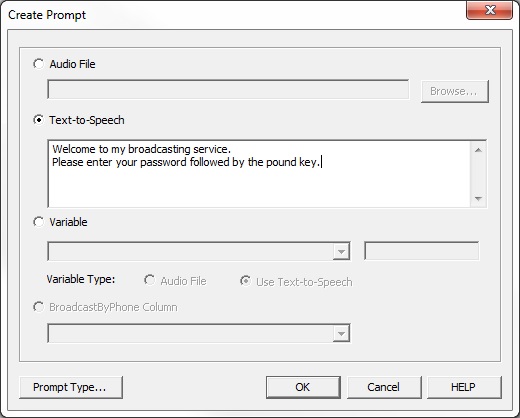Click the Cancel button
The image size is (520, 418).
coord(384,387)
